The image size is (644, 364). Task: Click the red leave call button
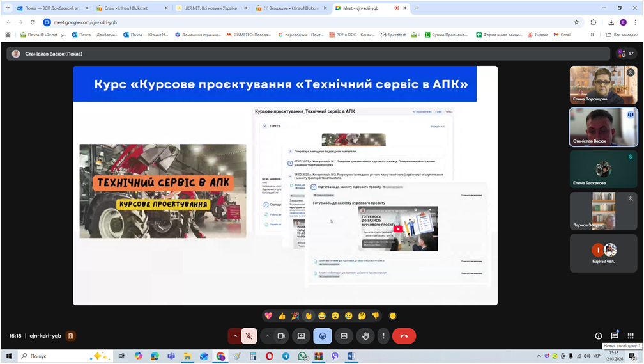click(404, 336)
